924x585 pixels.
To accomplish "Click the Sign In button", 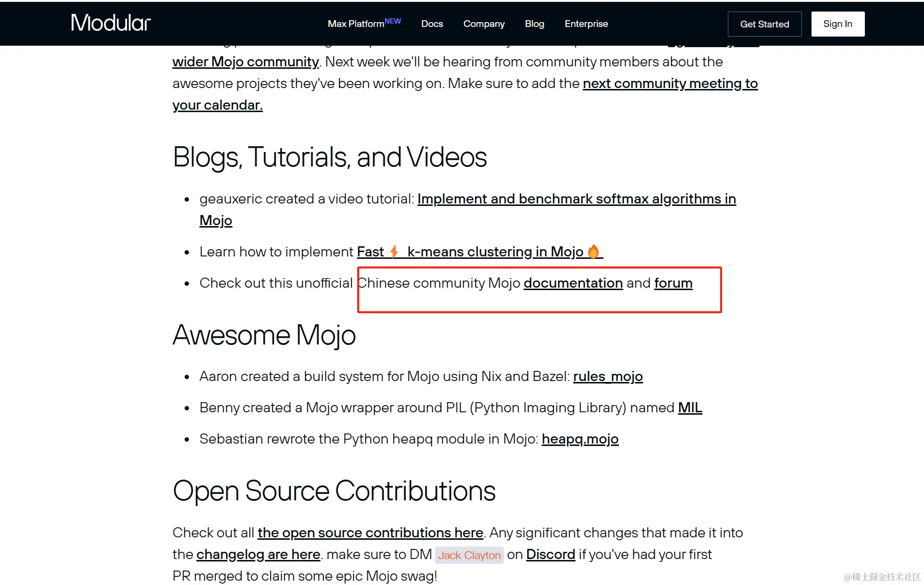I will point(837,24).
